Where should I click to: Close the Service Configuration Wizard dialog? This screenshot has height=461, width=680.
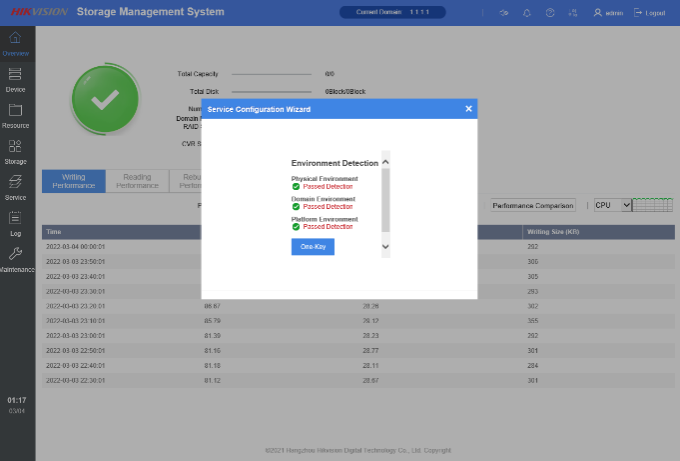[x=468, y=109]
